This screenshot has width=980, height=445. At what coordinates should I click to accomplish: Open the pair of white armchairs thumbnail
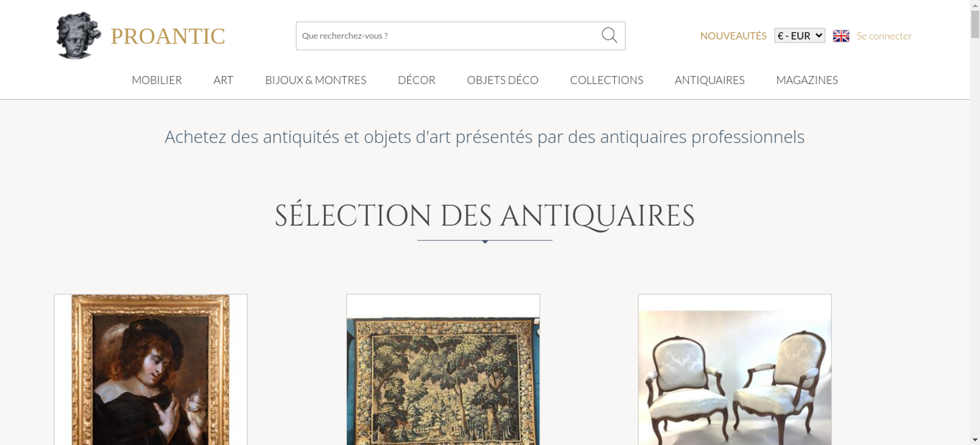(735, 370)
